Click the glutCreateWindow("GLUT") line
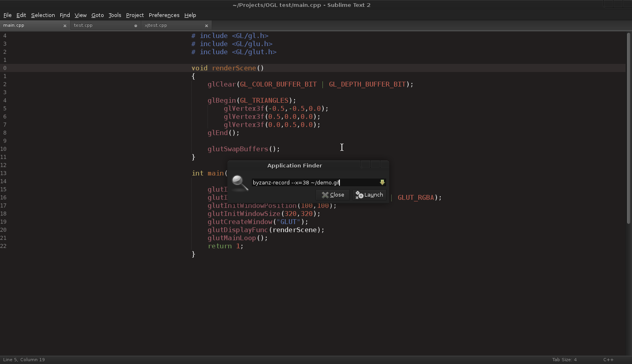The height and width of the screenshot is (364, 632). pos(258,222)
